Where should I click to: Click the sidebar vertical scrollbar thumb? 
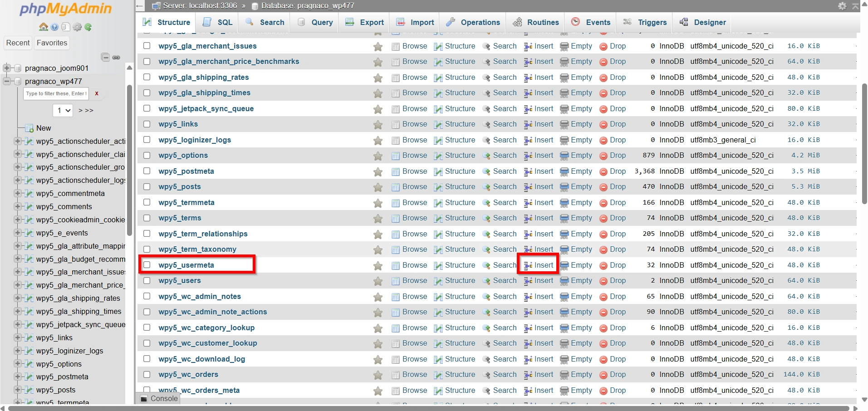[130, 160]
